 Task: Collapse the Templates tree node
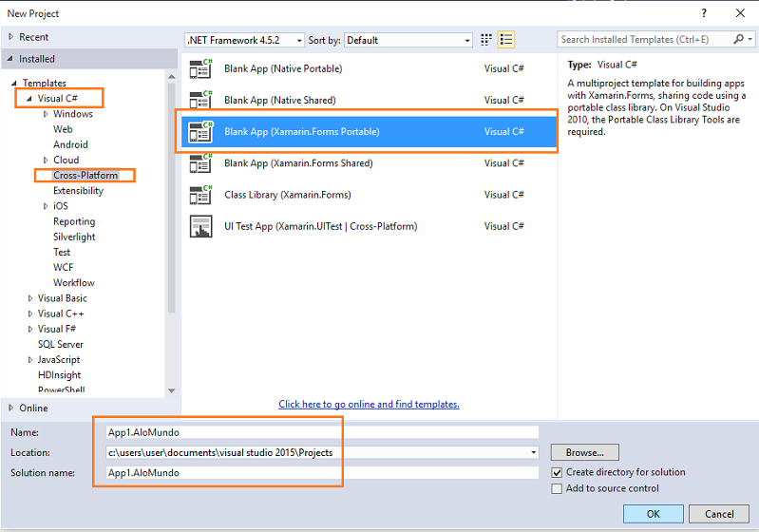coord(14,84)
